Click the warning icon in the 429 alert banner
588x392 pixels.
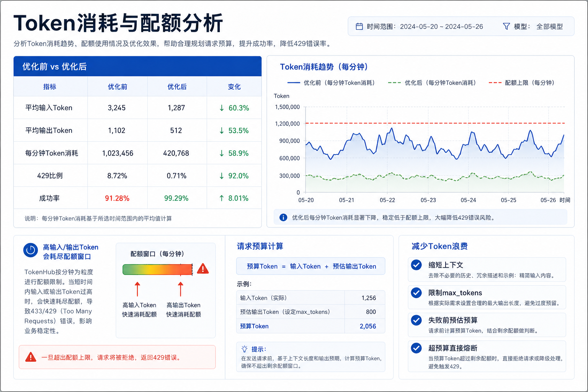[x=31, y=357]
